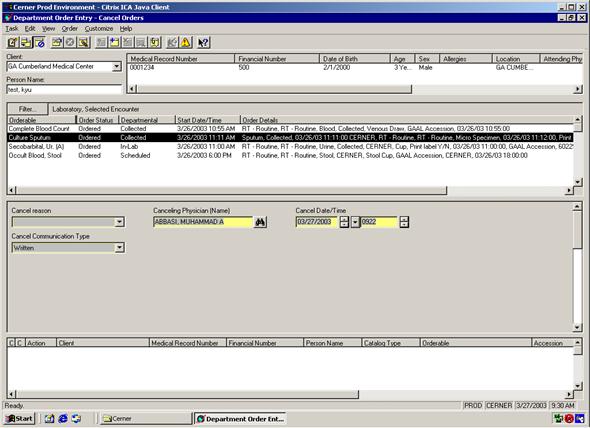
Task: Click the cancel details panel scrollbar down arrow
Action: click(x=577, y=327)
